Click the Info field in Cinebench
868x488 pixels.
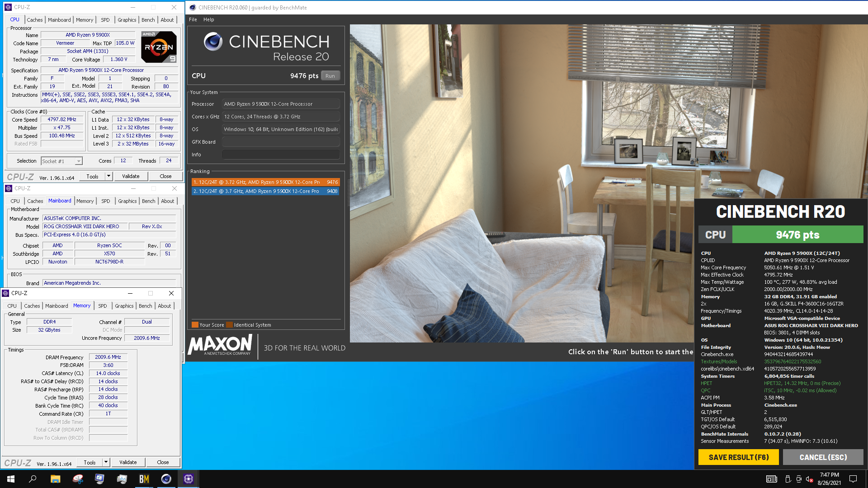pyautogui.click(x=281, y=155)
